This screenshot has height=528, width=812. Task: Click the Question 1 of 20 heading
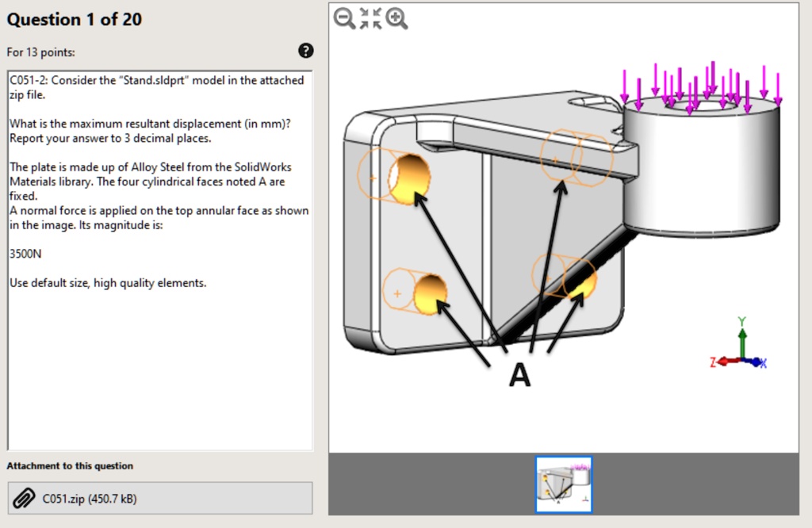tap(75, 19)
